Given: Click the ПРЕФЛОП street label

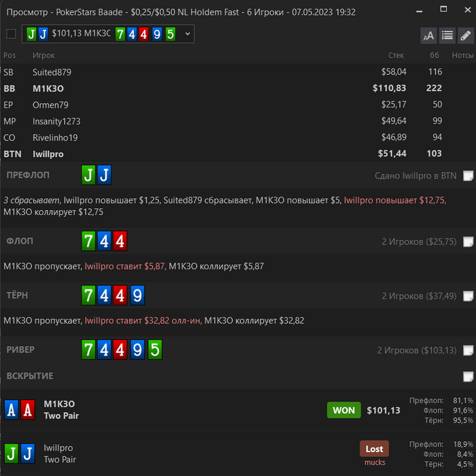Looking at the screenshot, I should (x=28, y=175).
